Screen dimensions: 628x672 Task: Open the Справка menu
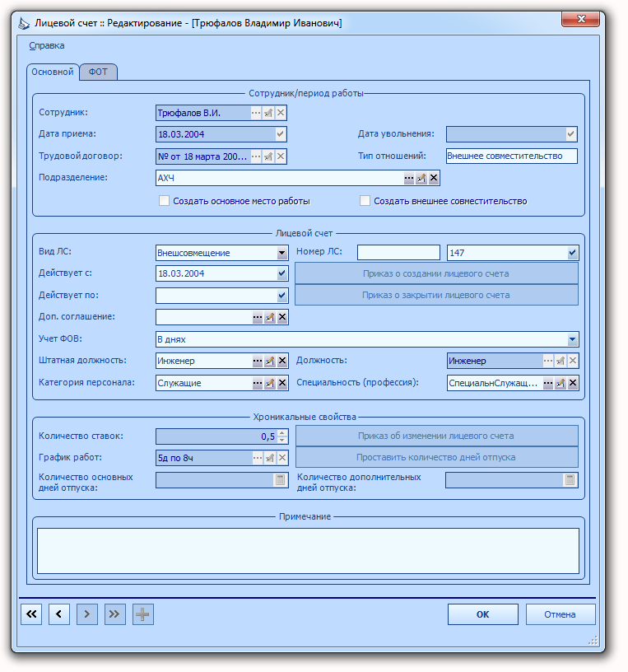(47, 45)
